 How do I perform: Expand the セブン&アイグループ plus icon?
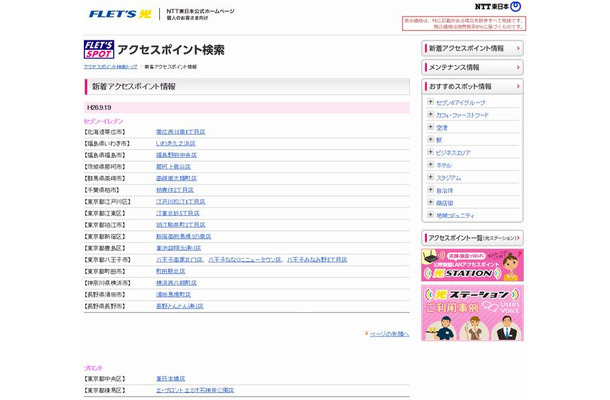pos(430,102)
